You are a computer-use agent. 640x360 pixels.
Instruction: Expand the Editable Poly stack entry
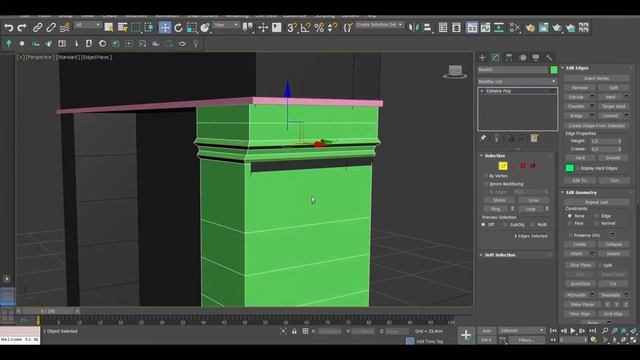point(482,91)
